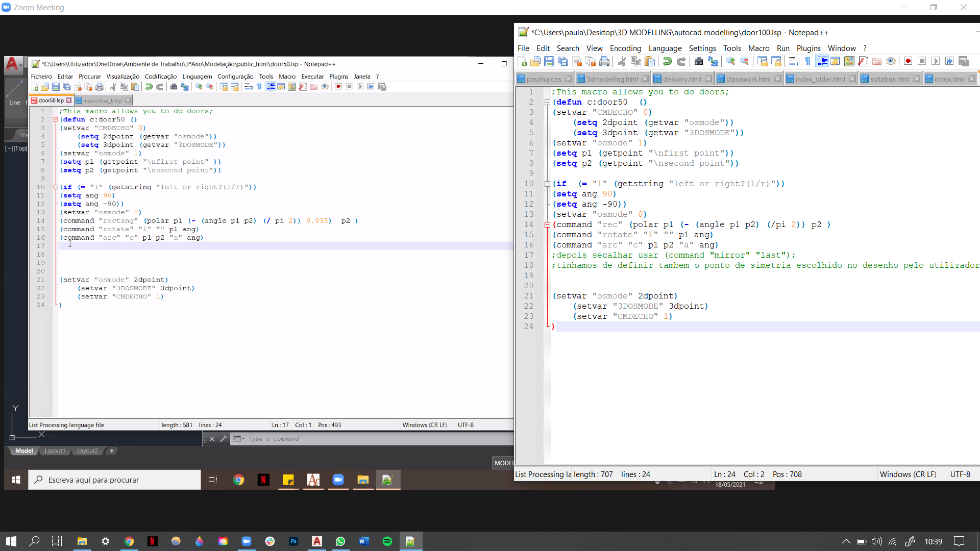Show hidden system tray icons chevron
Image resolution: width=980 pixels, height=551 pixels.
tap(846, 541)
